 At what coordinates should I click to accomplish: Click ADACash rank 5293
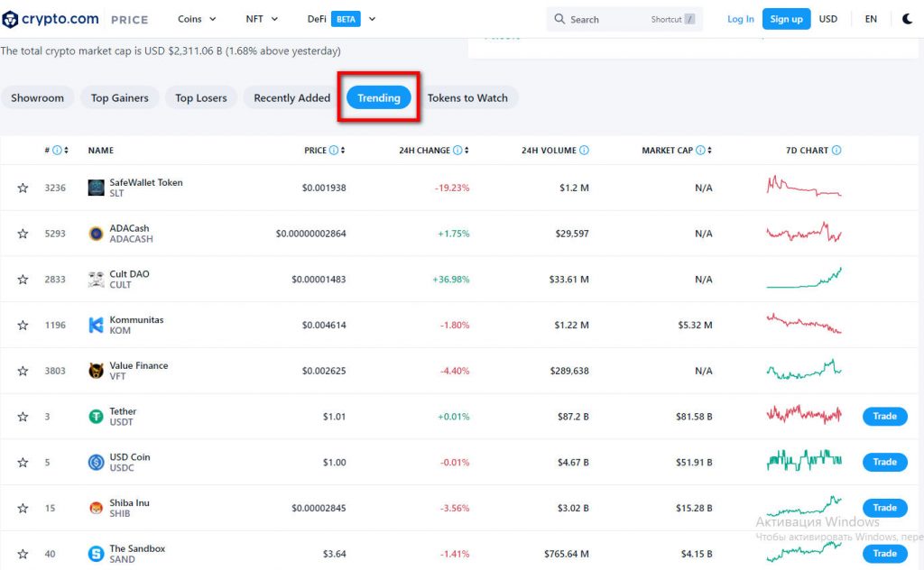click(55, 234)
